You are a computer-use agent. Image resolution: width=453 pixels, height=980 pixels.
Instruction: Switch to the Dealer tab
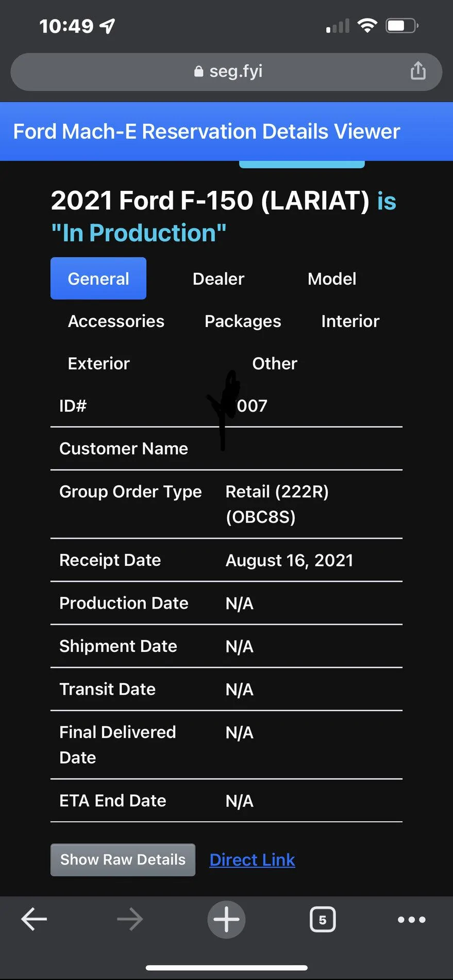click(x=218, y=279)
